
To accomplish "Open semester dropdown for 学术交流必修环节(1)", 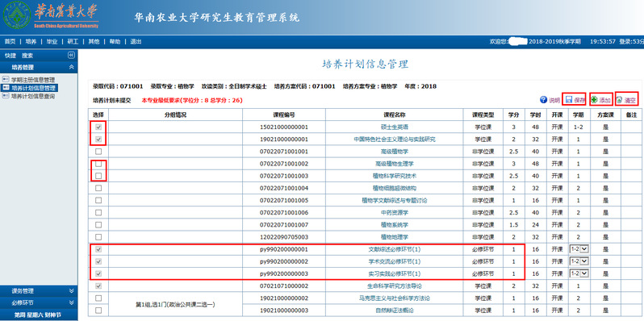I will pos(579,261).
